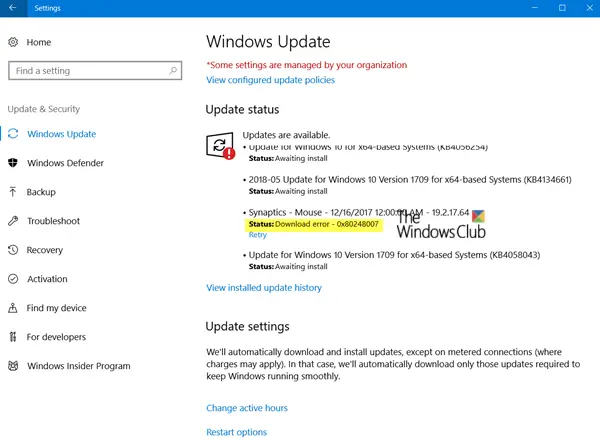Viewport: 600px width, 444px height.
Task: Click the Activation checkmark circle icon
Action: 13,279
